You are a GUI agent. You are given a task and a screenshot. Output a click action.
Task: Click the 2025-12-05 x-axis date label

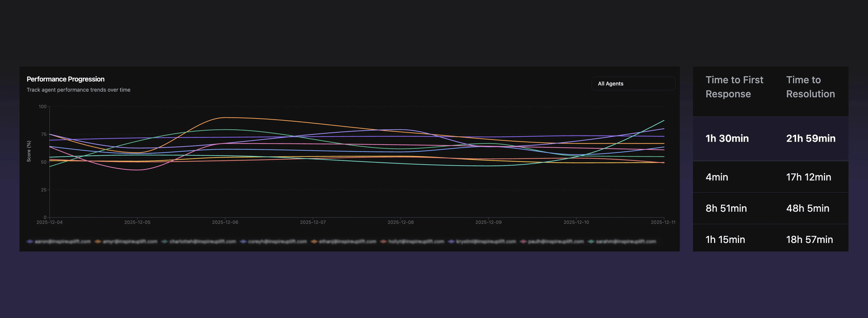137,222
